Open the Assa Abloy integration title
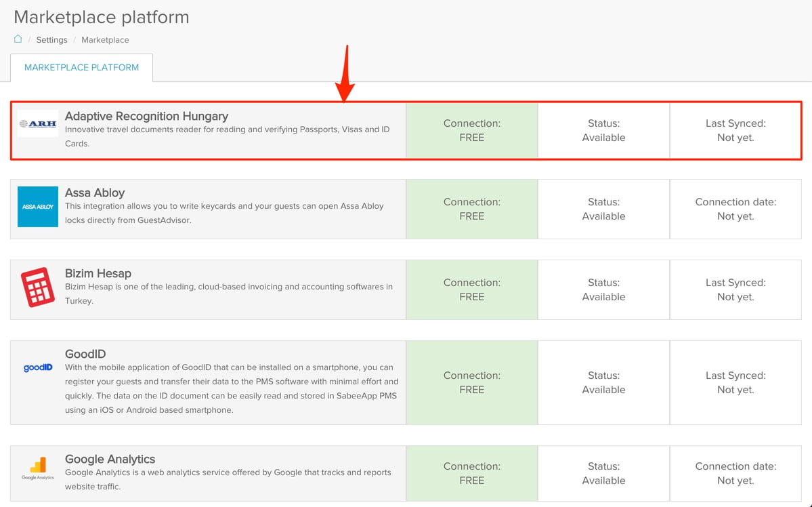The width and height of the screenshot is (812, 507). coord(95,193)
